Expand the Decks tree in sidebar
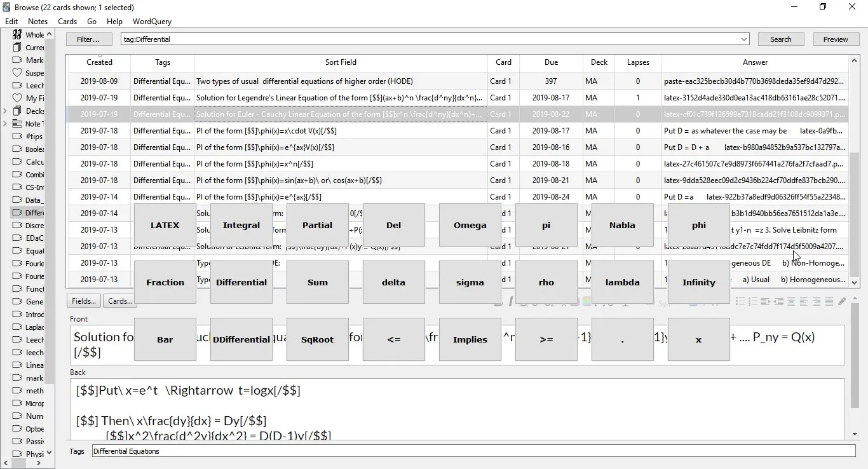This screenshot has width=868, height=469. pyautogui.click(x=5, y=111)
